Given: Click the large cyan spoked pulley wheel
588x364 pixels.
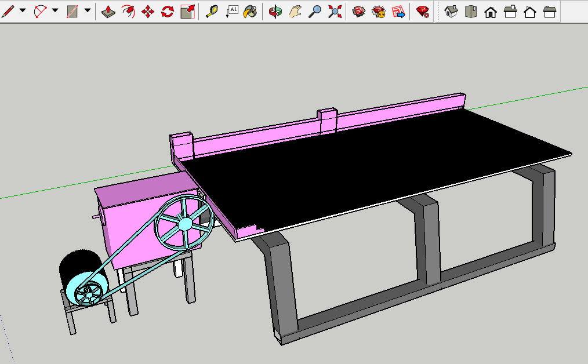Looking at the screenshot, I should pyautogui.click(x=184, y=223).
